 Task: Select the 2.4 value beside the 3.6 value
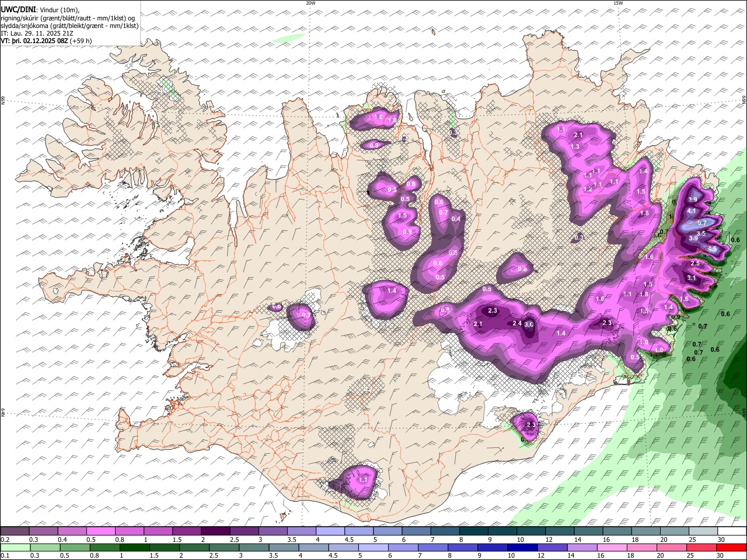click(x=517, y=324)
